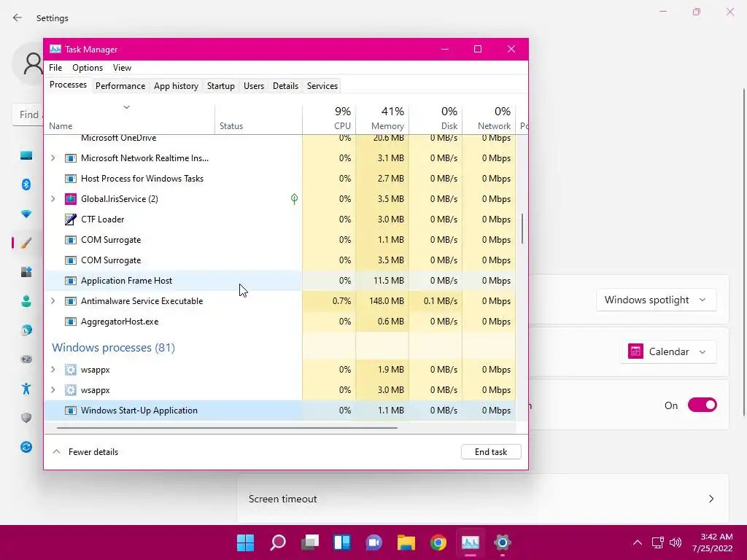The image size is (747, 560).
Task: Open the File menu
Action: (55, 68)
